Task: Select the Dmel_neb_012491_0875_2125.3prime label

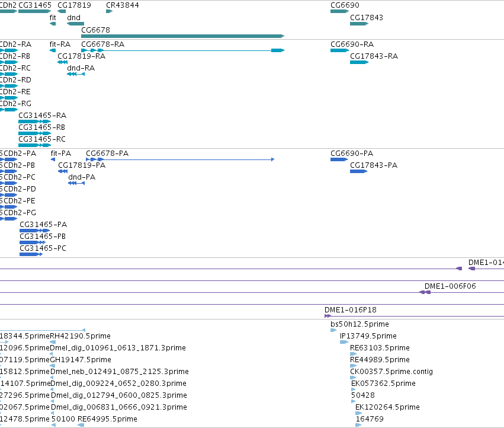Action: [120, 372]
